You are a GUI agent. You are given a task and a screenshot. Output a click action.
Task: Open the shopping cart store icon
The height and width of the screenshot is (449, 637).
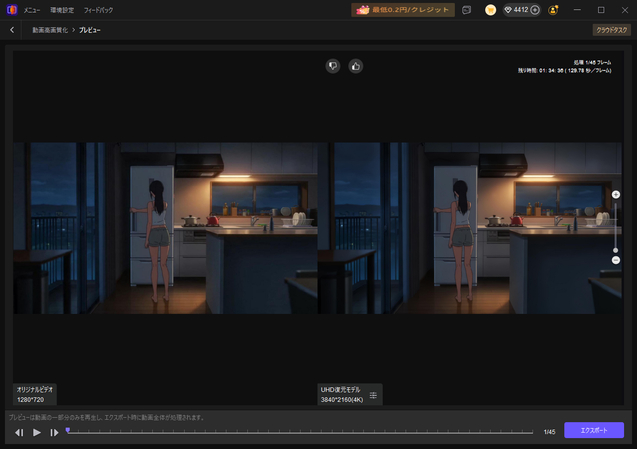coord(490,10)
